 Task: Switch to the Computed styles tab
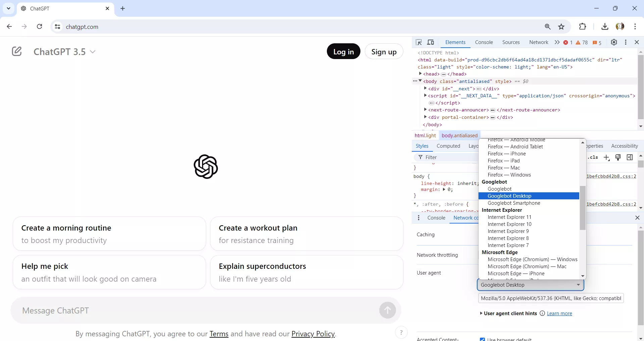(x=448, y=146)
